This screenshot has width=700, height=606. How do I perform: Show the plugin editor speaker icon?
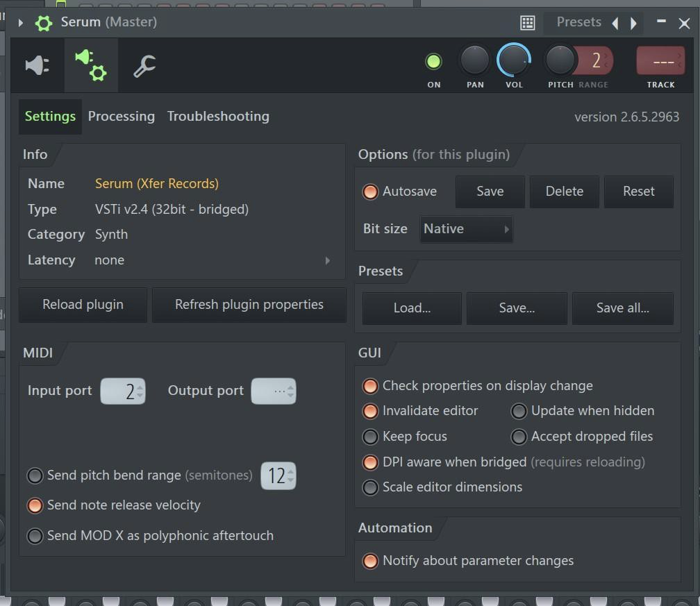click(37, 65)
